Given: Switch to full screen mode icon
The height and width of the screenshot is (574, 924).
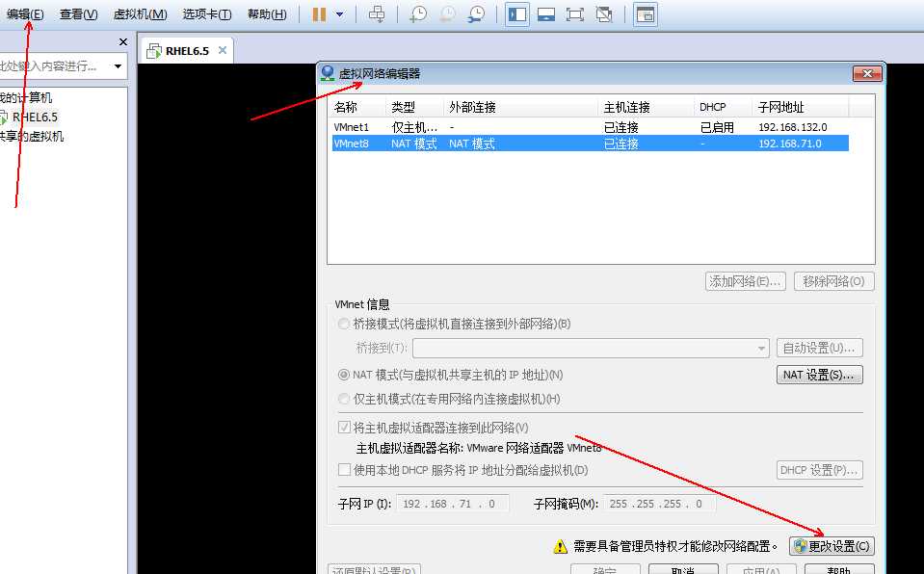Looking at the screenshot, I should click(x=574, y=14).
